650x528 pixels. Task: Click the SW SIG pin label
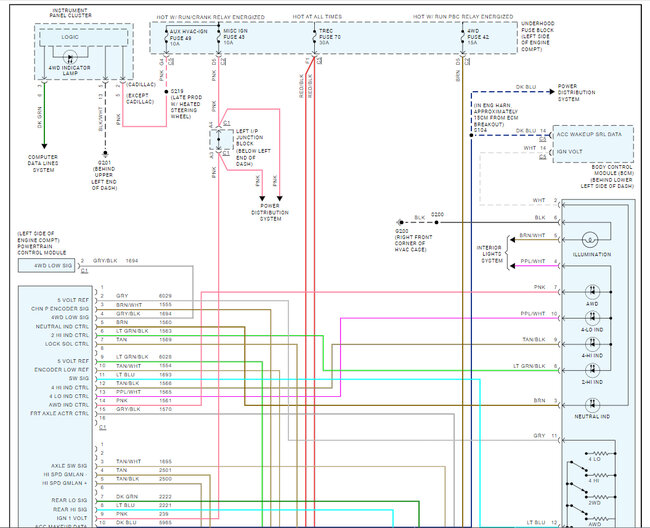79,378
